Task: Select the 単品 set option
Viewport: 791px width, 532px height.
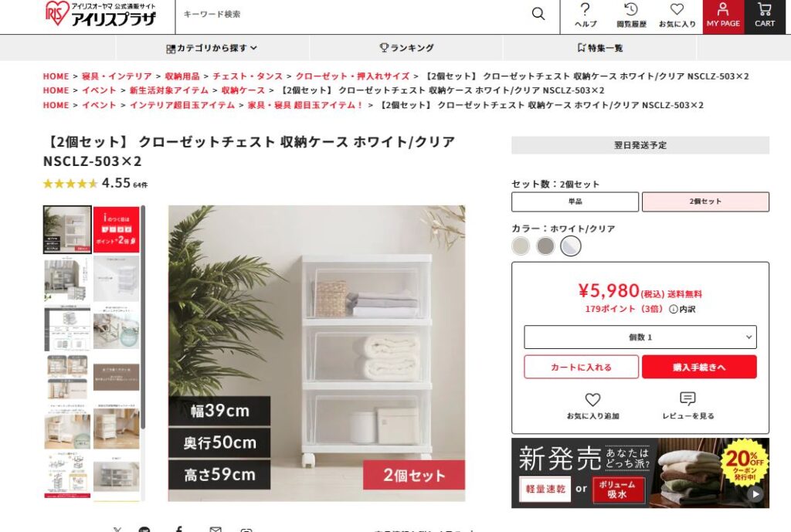Action: 575,202
